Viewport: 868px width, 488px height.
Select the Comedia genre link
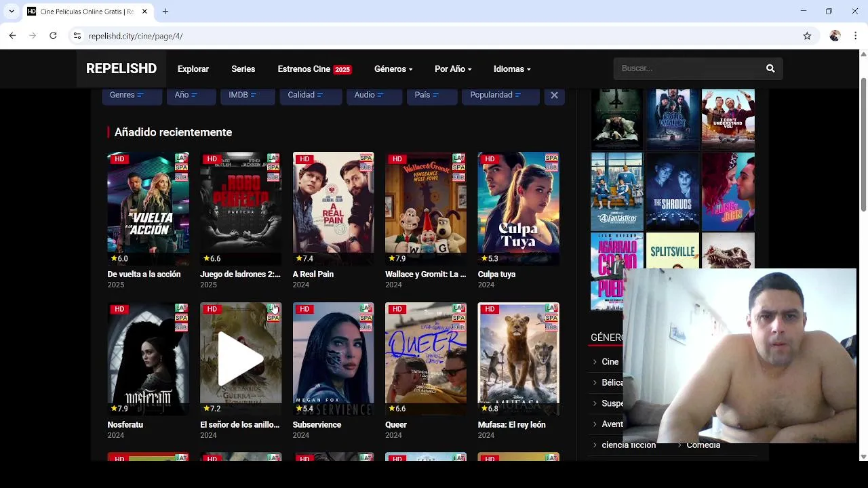pos(703,445)
